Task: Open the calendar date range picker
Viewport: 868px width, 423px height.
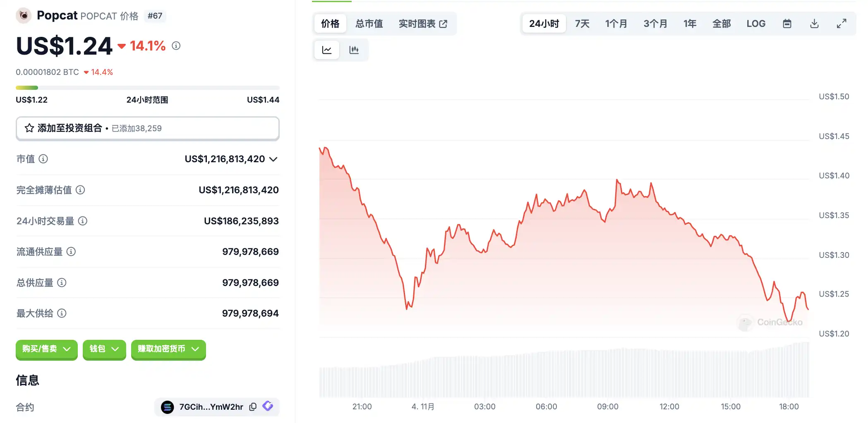Action: [787, 24]
